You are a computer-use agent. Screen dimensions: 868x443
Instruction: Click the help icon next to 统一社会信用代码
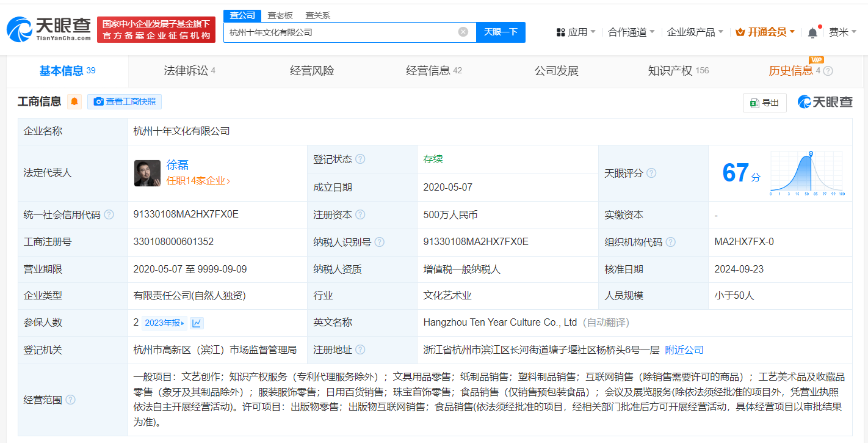[109, 214]
